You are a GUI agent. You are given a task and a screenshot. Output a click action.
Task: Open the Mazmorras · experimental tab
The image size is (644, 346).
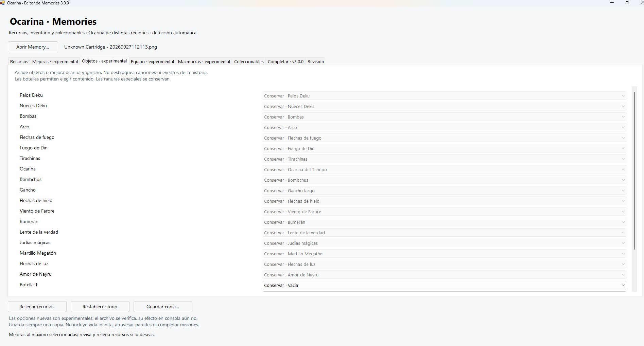[204, 61]
